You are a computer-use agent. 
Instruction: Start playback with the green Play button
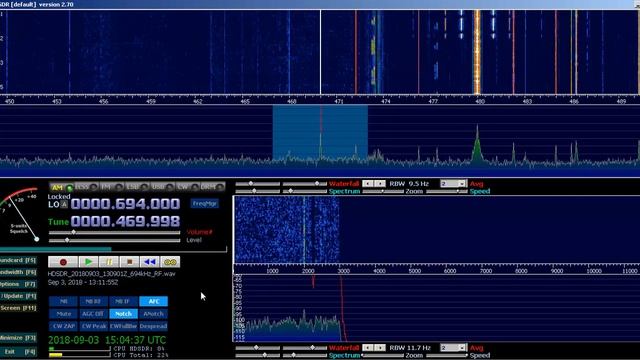click(x=88, y=262)
